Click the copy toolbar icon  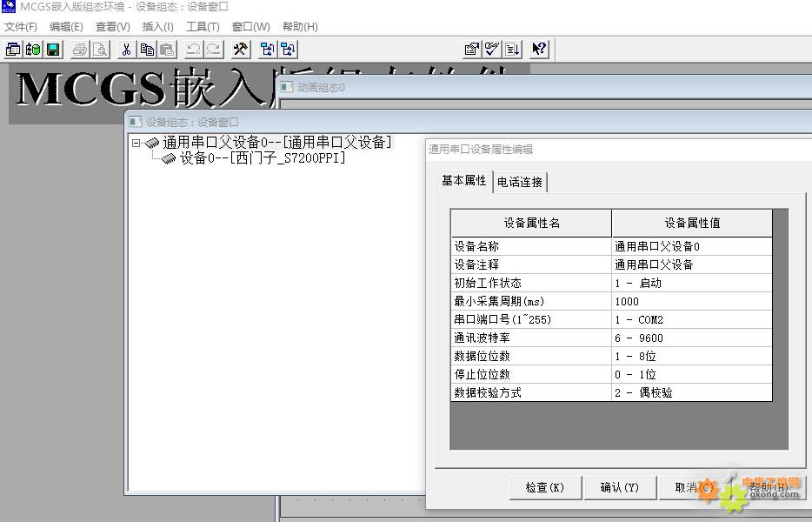(x=147, y=50)
